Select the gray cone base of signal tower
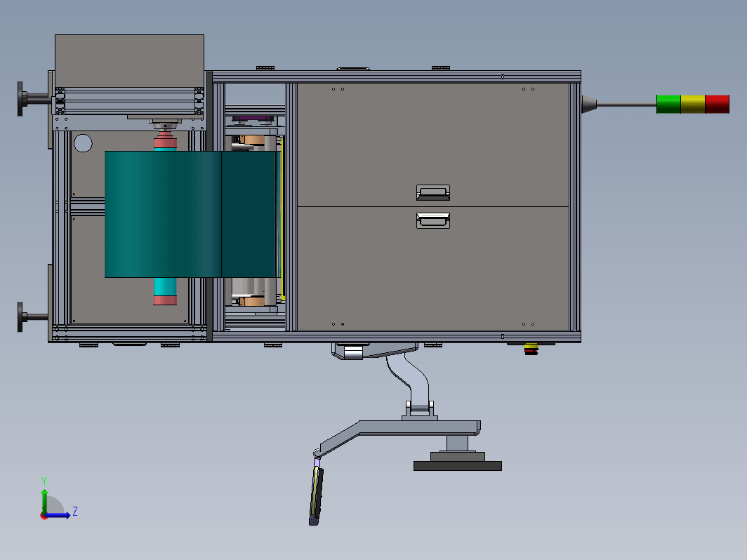747x560 pixels. (x=589, y=105)
